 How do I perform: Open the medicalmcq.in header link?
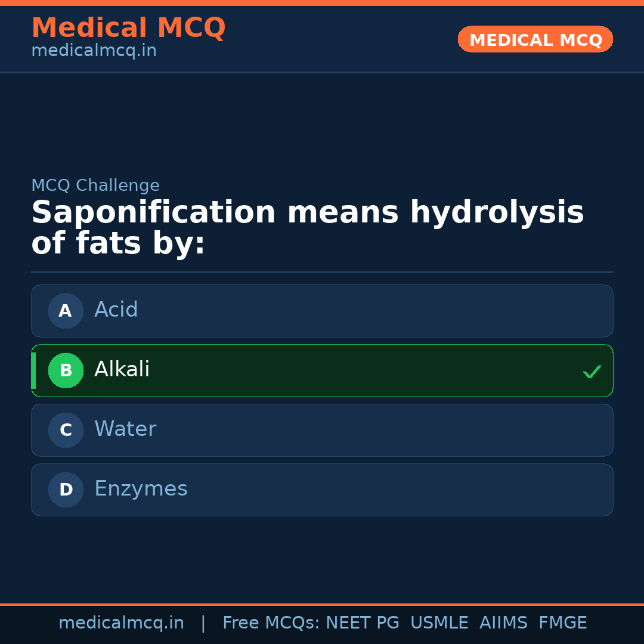tap(94, 51)
